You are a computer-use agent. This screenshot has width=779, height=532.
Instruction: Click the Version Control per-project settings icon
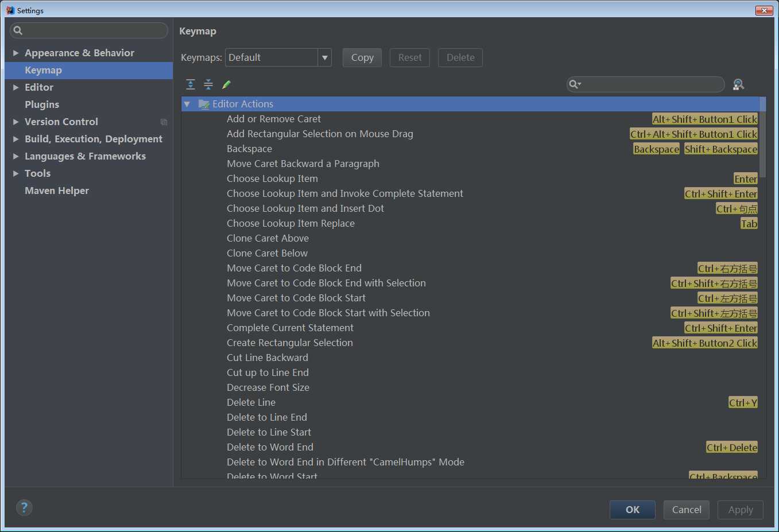(164, 122)
